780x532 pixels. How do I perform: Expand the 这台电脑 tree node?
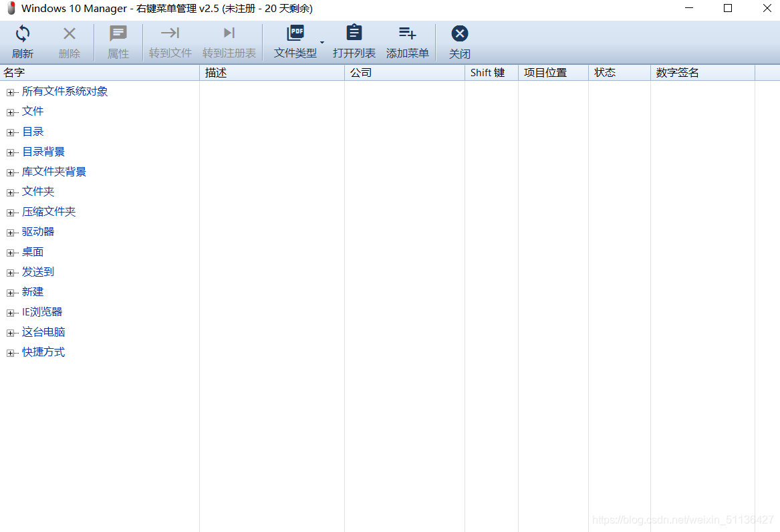(x=10, y=333)
